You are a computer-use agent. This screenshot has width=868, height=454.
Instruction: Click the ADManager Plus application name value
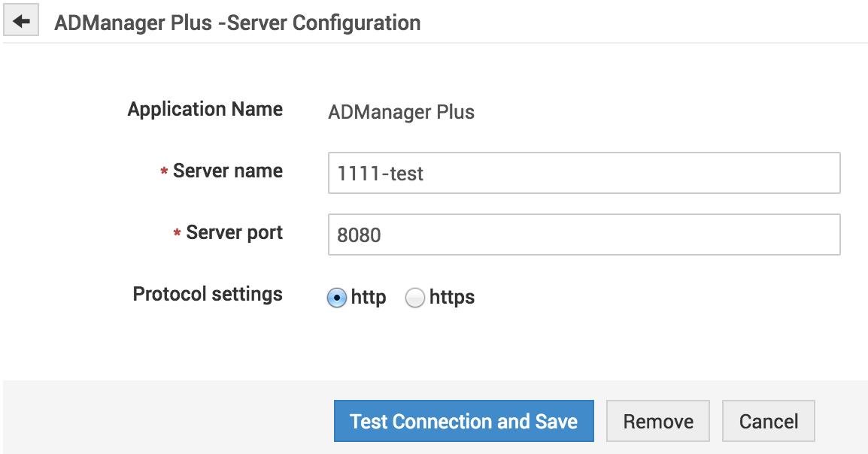coord(402,113)
